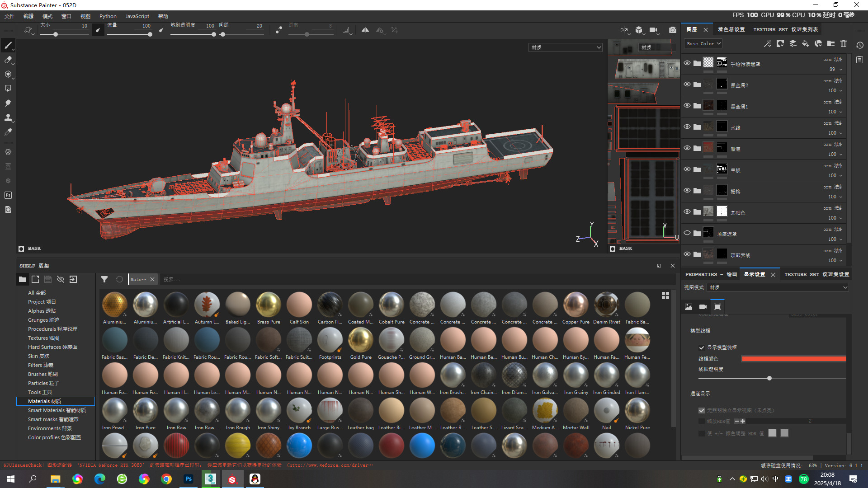Open the Python menu
The image size is (868, 488).
click(108, 16)
